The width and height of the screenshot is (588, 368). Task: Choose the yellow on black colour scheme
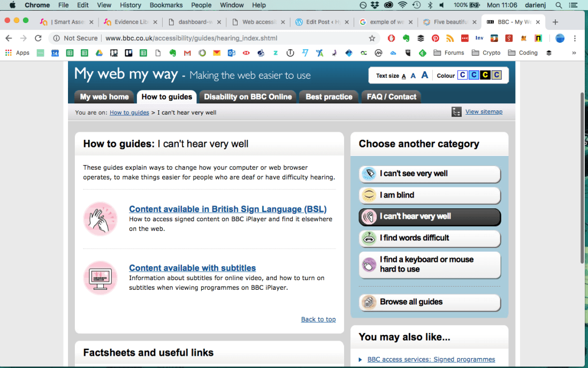[485, 75]
